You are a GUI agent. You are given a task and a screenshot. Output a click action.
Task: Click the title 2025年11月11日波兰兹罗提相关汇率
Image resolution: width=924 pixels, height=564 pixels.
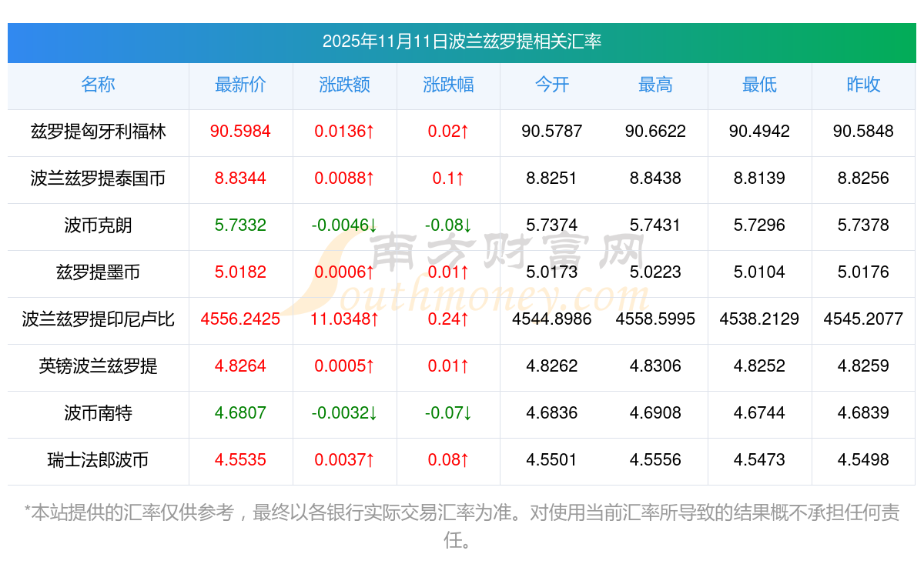point(462,42)
